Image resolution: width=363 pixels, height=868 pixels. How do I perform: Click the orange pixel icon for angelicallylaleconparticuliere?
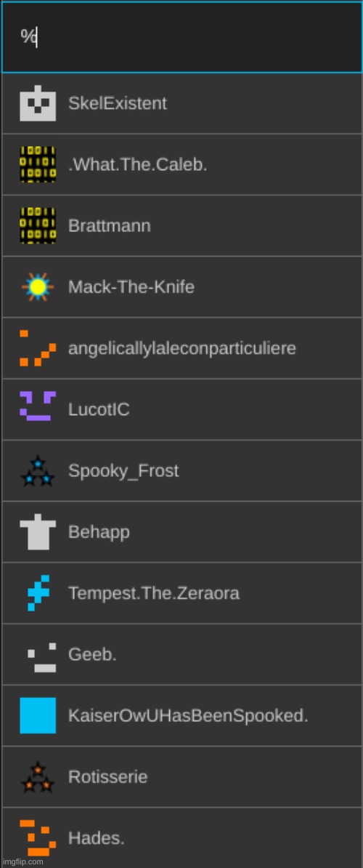[38, 348]
